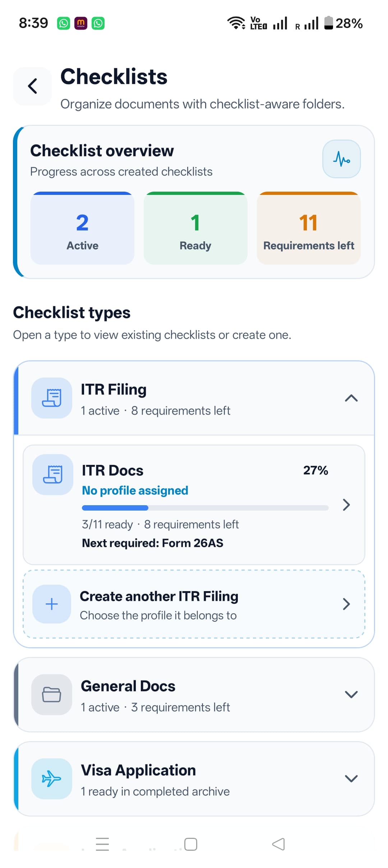The height and width of the screenshot is (868, 388).
Task: Tap the No profile assigned link
Action: click(135, 490)
